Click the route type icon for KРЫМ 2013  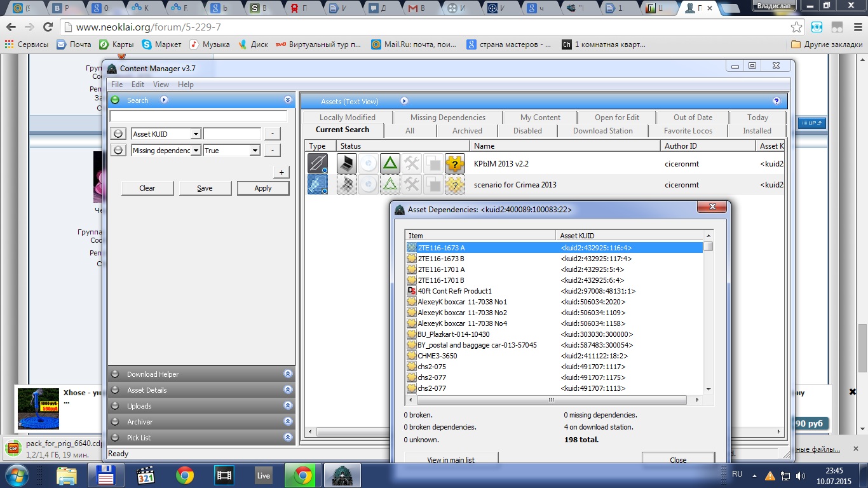point(318,163)
